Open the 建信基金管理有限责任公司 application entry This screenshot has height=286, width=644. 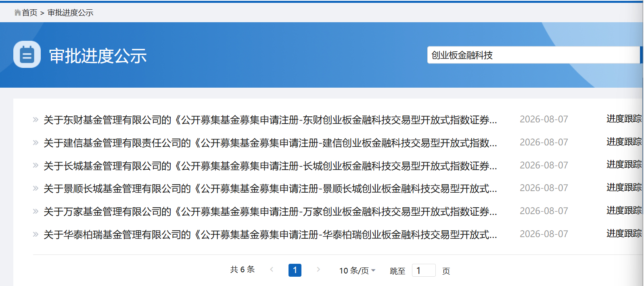(x=270, y=143)
